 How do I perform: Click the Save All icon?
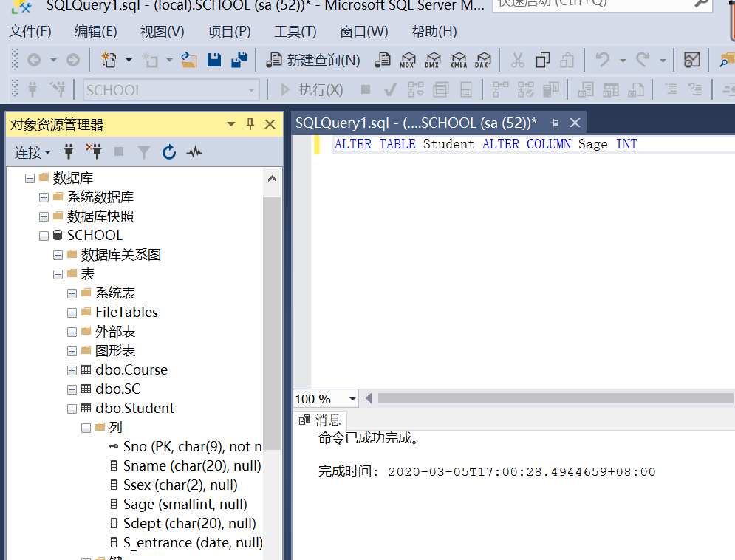[239, 60]
